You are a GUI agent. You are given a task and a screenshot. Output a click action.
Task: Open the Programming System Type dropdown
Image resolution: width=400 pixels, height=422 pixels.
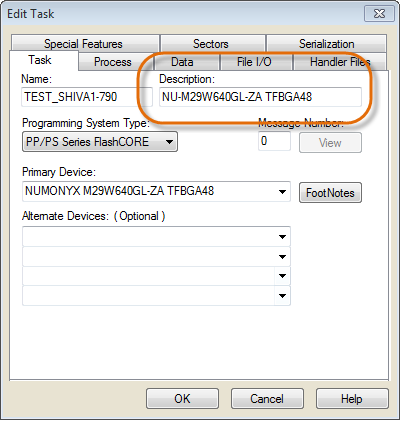click(x=100, y=142)
